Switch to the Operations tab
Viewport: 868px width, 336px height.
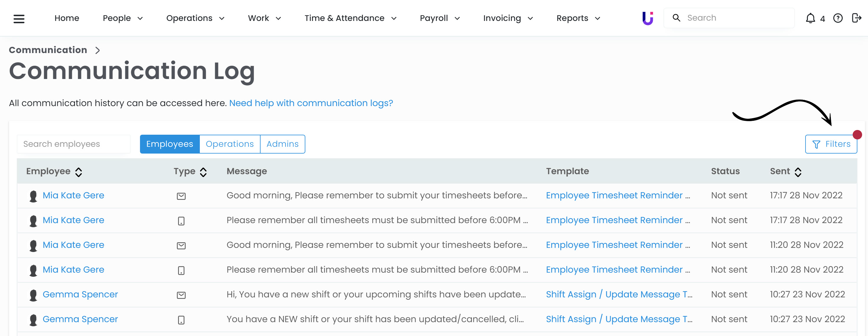click(230, 144)
